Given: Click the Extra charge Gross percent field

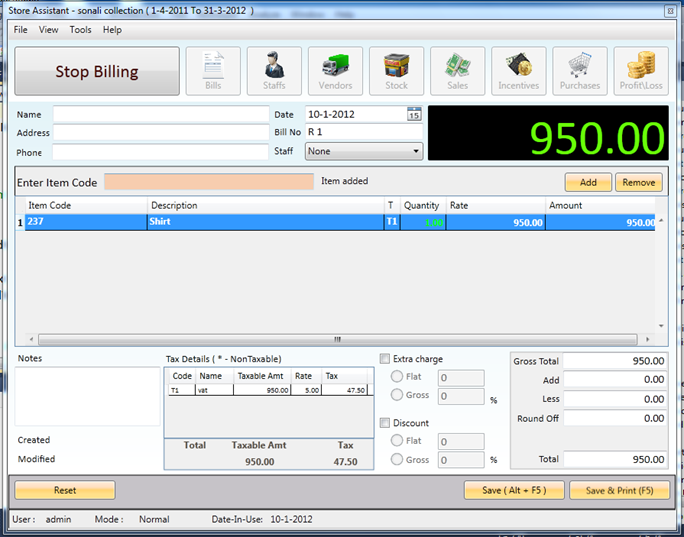Looking at the screenshot, I should pyautogui.click(x=461, y=396).
